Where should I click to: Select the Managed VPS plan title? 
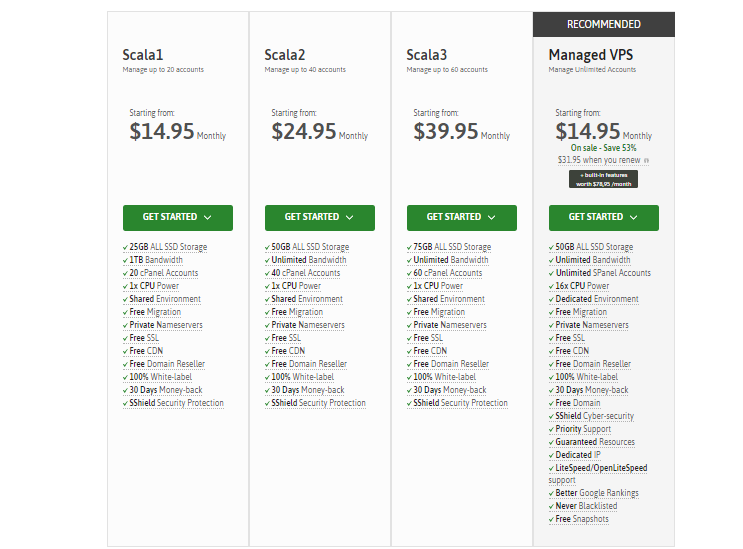[x=592, y=55]
